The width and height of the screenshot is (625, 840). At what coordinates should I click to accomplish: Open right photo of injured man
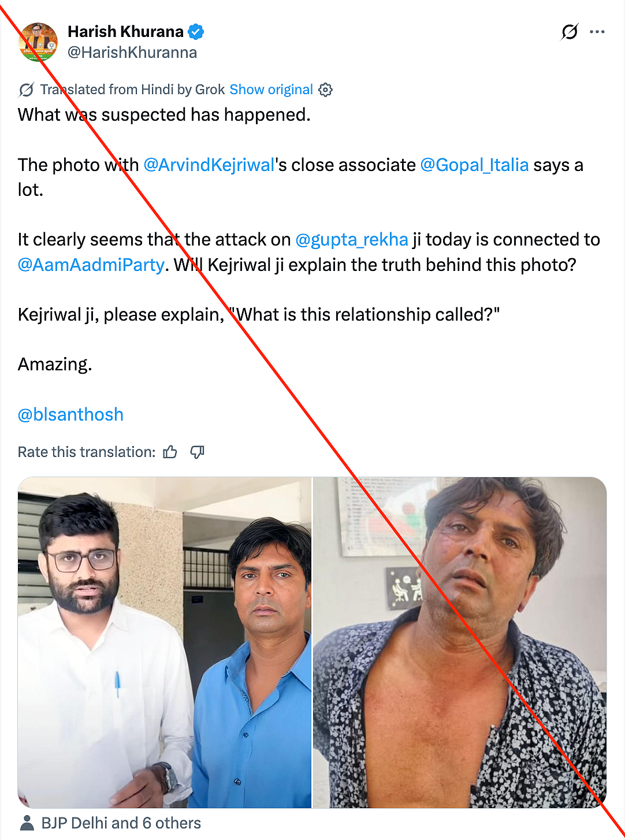click(x=460, y=642)
